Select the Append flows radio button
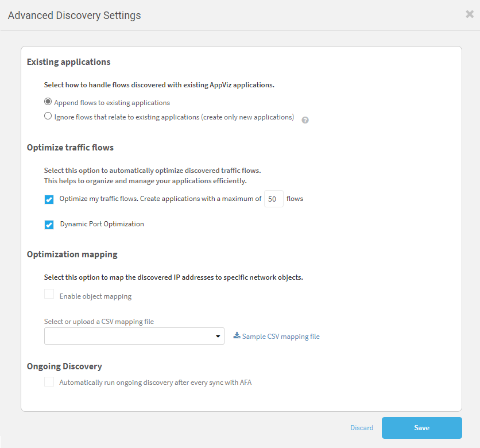Viewport: 480px width, 448px height. point(48,102)
